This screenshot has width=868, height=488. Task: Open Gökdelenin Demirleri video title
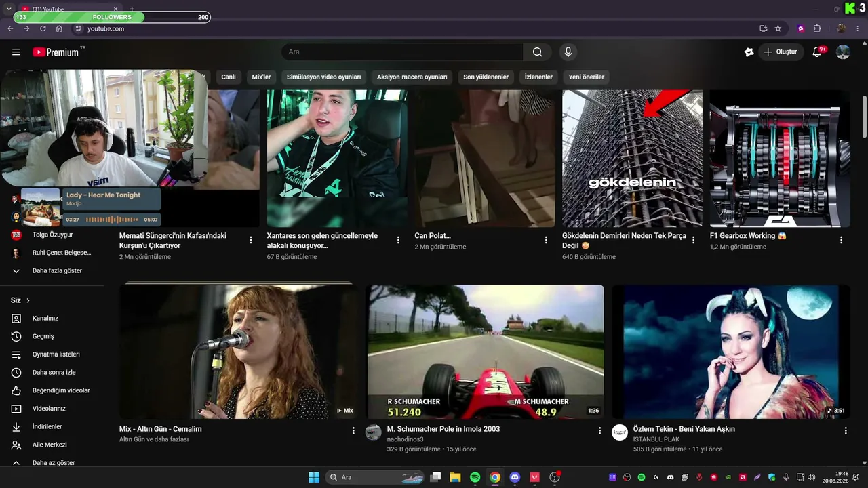point(624,241)
